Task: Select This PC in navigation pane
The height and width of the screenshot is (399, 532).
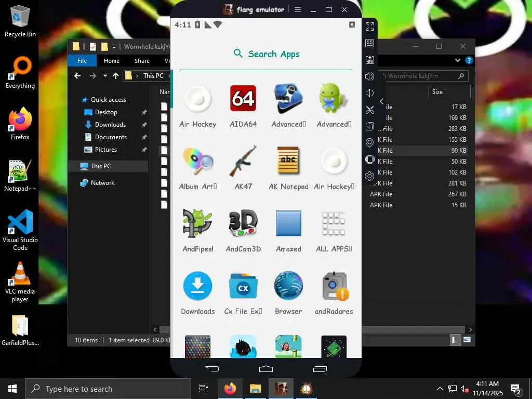Action: pyautogui.click(x=101, y=166)
